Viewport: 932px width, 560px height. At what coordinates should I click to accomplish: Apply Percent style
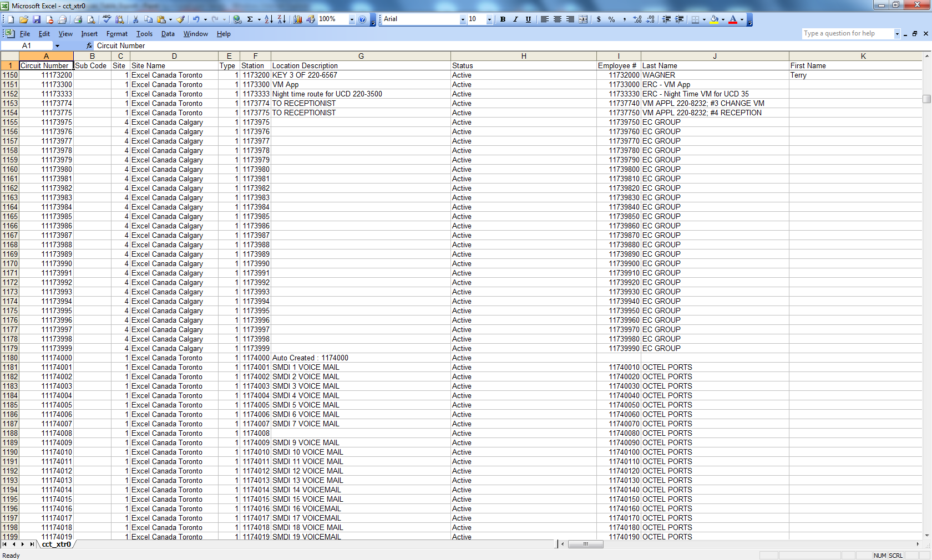611,19
